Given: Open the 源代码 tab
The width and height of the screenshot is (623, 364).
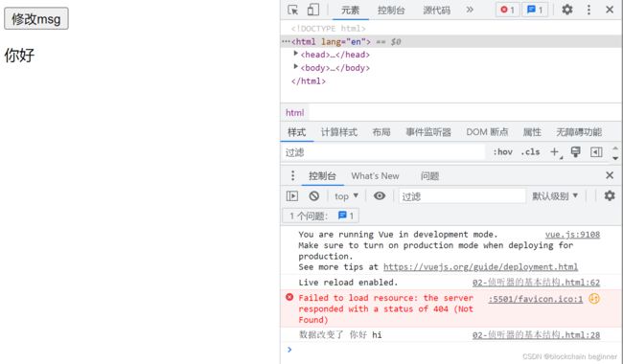Looking at the screenshot, I should (x=437, y=10).
